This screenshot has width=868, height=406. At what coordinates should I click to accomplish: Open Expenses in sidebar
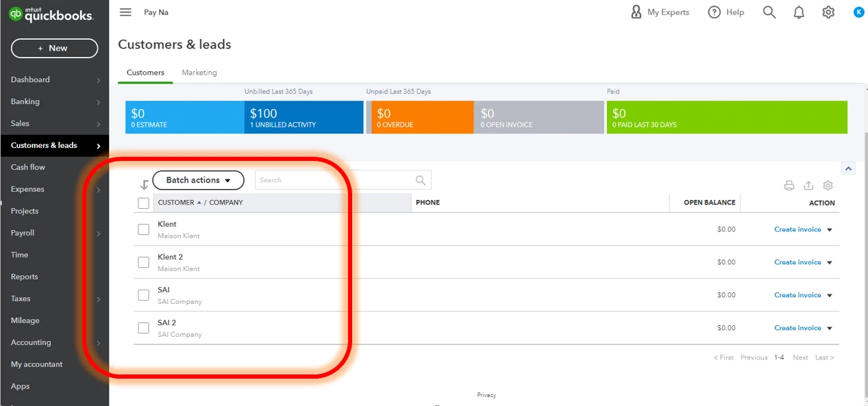point(27,189)
